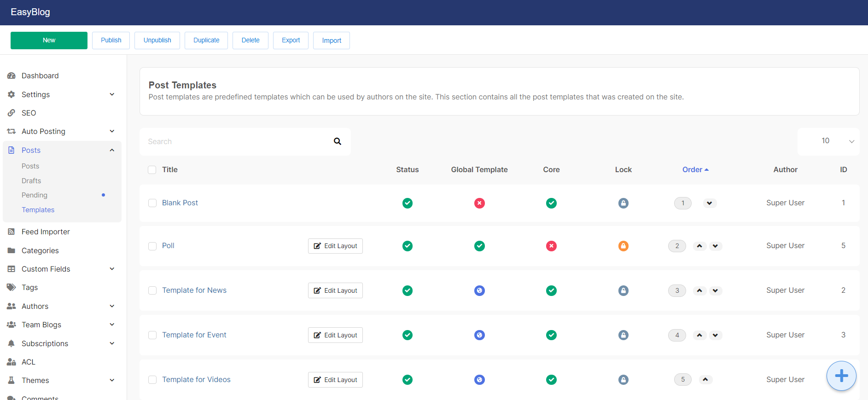868x400 pixels.
Task: Check the Poll row checkbox
Action: tap(152, 246)
